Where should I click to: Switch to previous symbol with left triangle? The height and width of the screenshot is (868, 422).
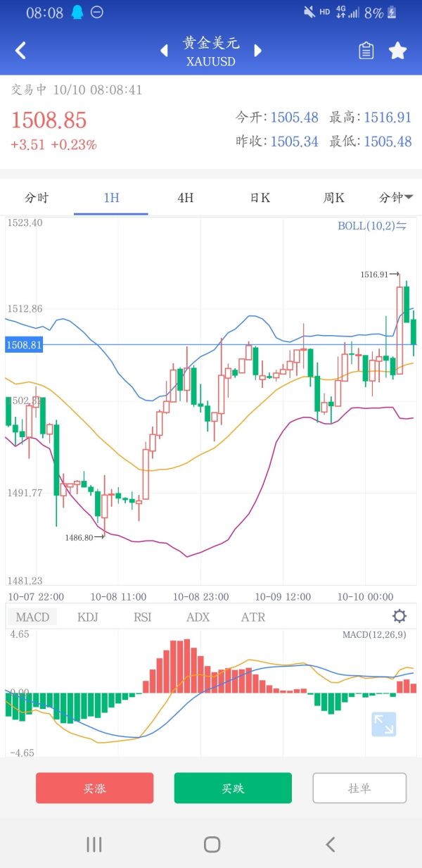tap(164, 51)
